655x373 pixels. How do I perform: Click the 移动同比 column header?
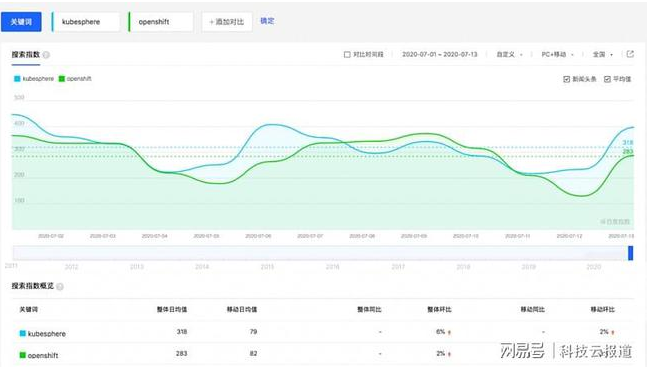(x=533, y=310)
